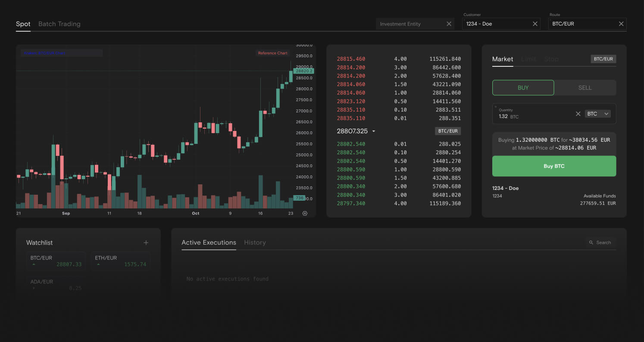Select the BUY side toggle
This screenshot has height=342, width=644.
[x=523, y=87]
